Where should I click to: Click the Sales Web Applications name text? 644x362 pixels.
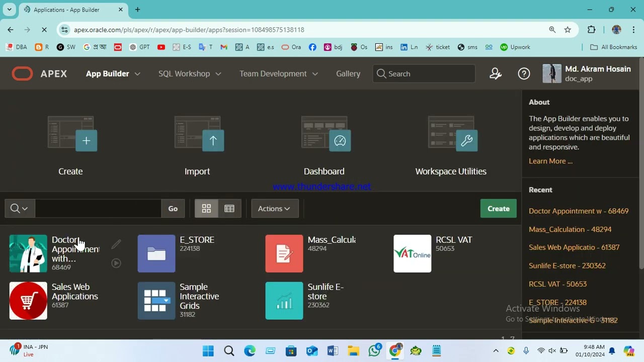74,292
